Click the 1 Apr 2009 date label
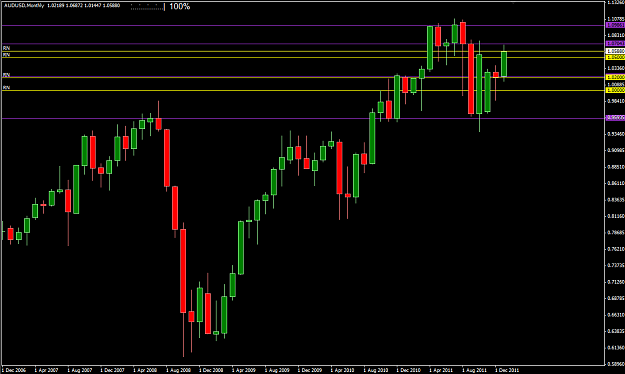Viewport: 625px width, 374px height. tap(244, 370)
